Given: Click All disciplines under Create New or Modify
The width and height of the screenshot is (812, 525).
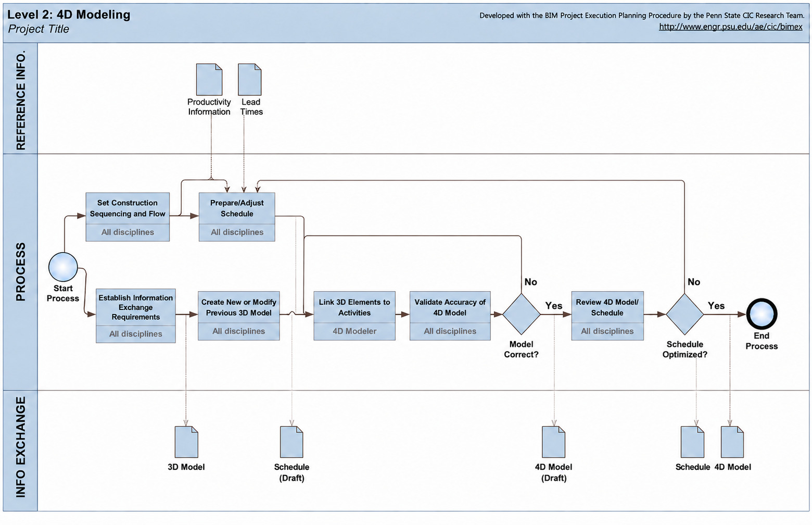Looking at the screenshot, I should [x=239, y=331].
